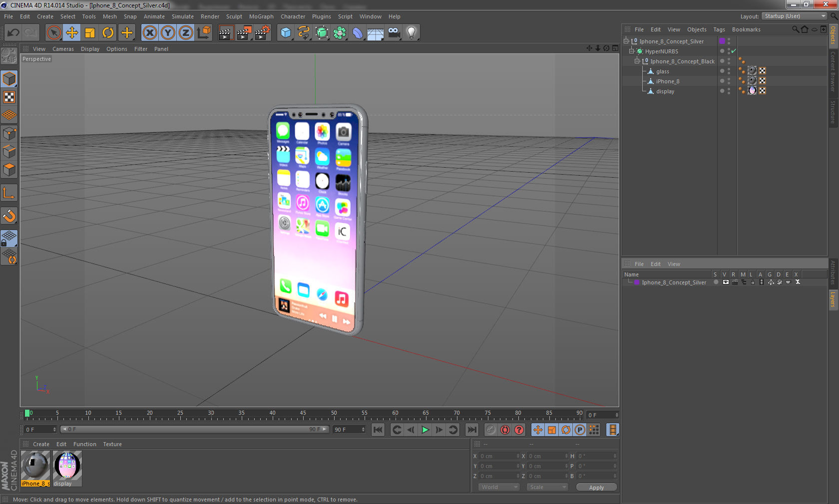Image resolution: width=839 pixels, height=504 pixels.
Task: Select the iPhone_8 object in tree
Action: coord(667,81)
